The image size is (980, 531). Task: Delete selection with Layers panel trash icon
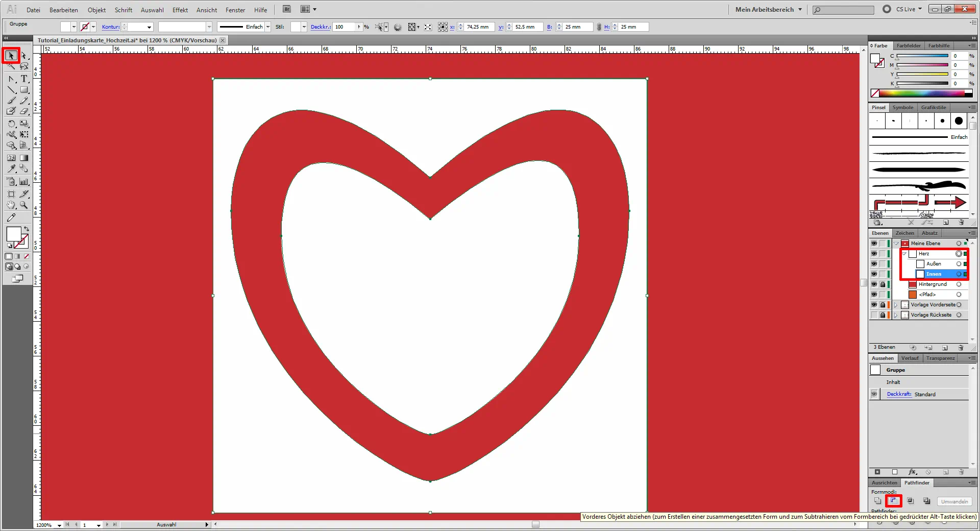point(961,348)
